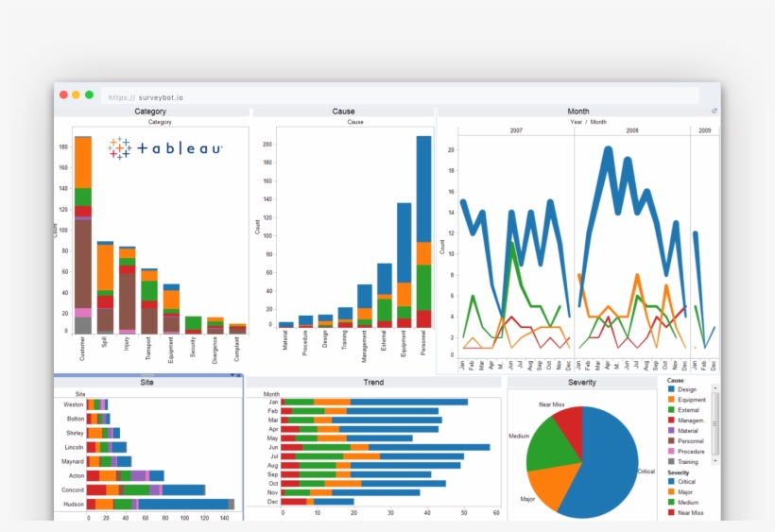
Task: Click the Management axis label in Cause chart
Action: [364, 346]
